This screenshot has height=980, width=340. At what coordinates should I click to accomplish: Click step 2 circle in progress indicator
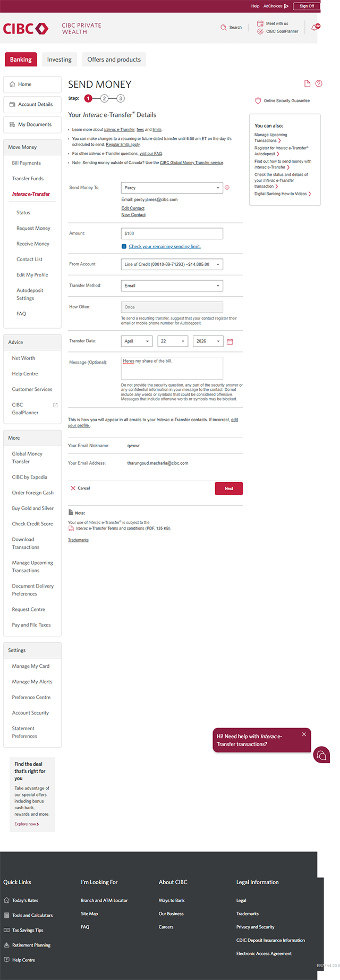click(105, 98)
